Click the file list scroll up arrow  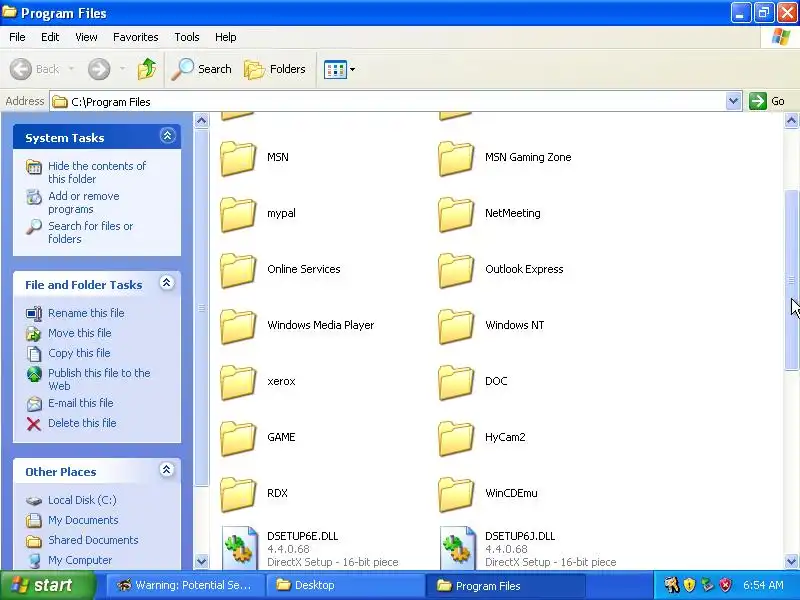tap(791, 121)
